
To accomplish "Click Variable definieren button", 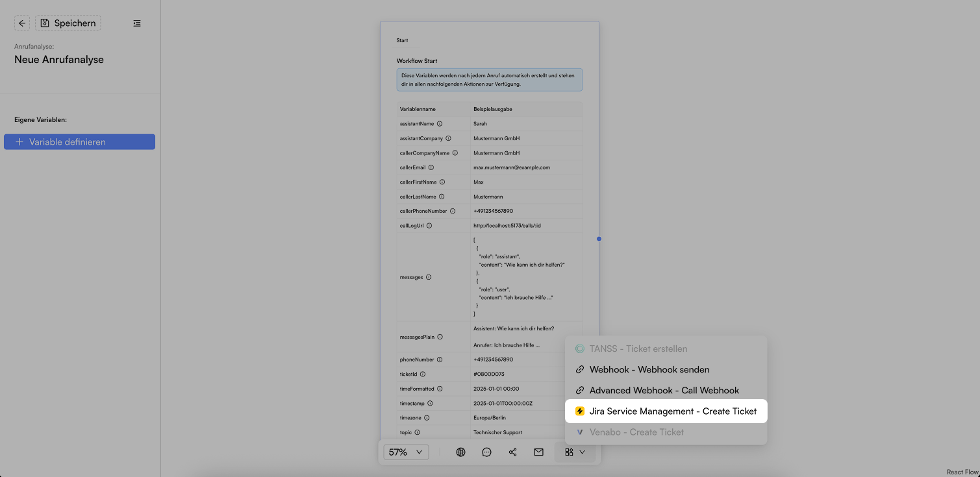I will (79, 142).
